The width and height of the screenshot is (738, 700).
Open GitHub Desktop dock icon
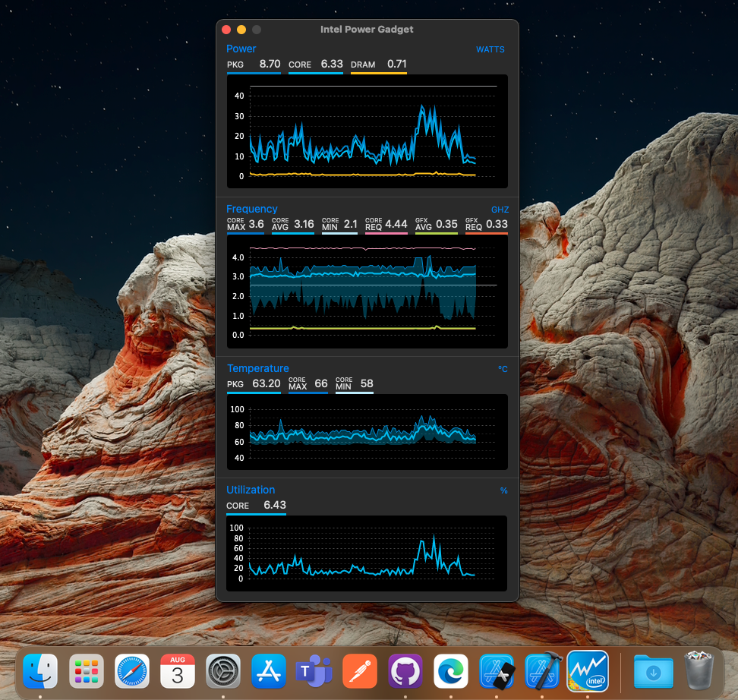pos(405,671)
